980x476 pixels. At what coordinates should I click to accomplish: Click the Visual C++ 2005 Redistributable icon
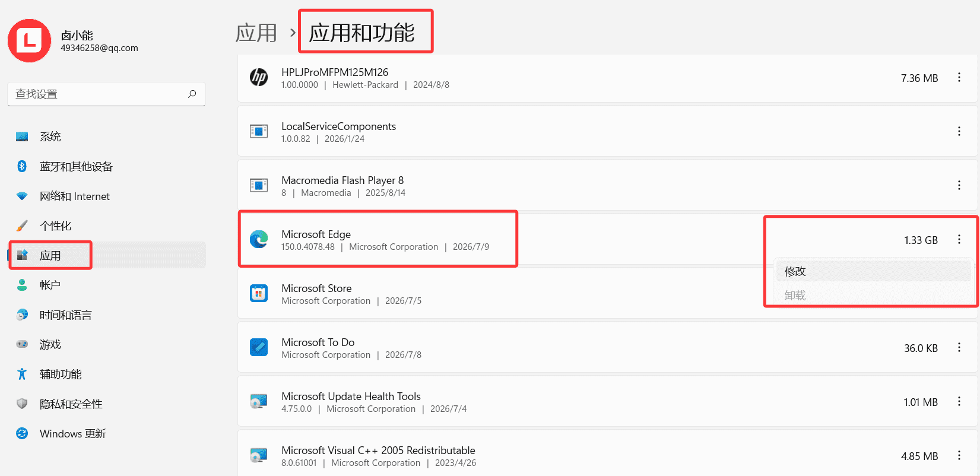(259, 455)
